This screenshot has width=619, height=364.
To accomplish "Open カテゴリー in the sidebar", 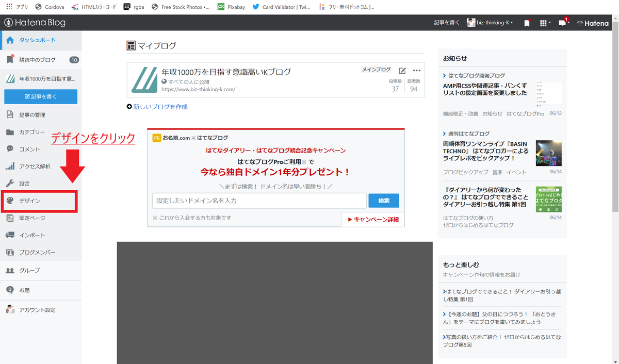I will pyautogui.click(x=41, y=132).
